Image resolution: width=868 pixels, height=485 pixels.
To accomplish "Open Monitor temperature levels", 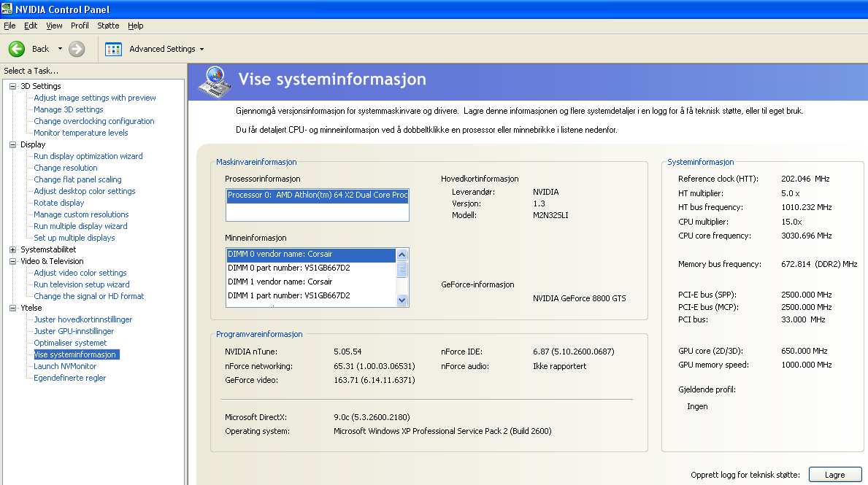I will (x=81, y=133).
